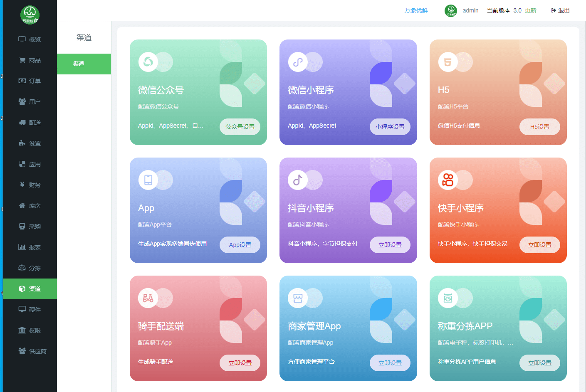Open 小程序设置 settings button
Screen dimensions: 586x392
tap(390, 127)
